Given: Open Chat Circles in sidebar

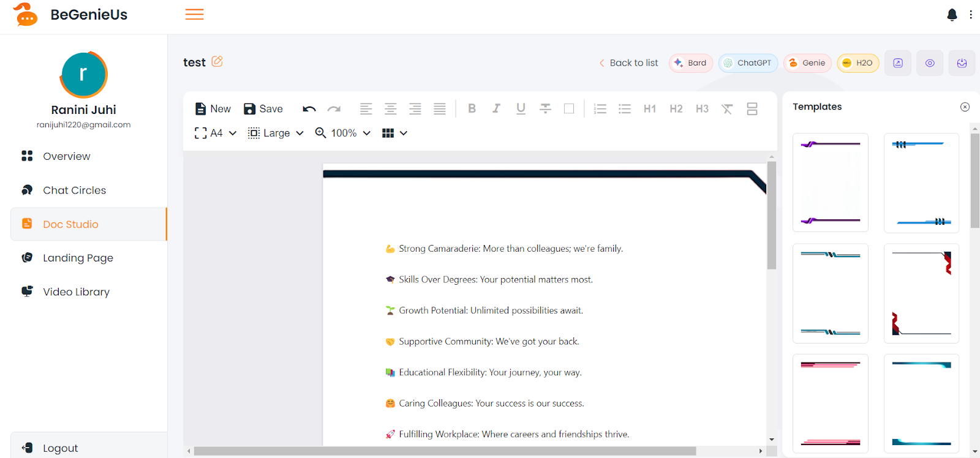Looking at the screenshot, I should (x=74, y=190).
